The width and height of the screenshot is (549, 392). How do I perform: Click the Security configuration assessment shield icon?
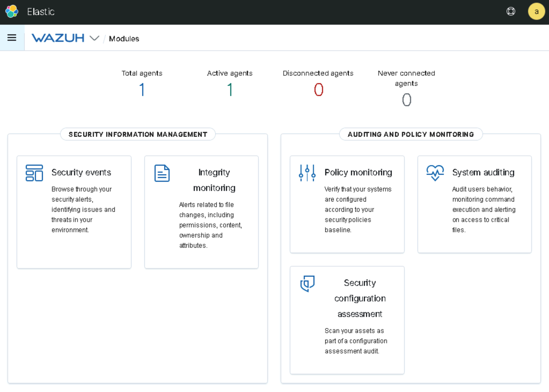pyautogui.click(x=307, y=283)
